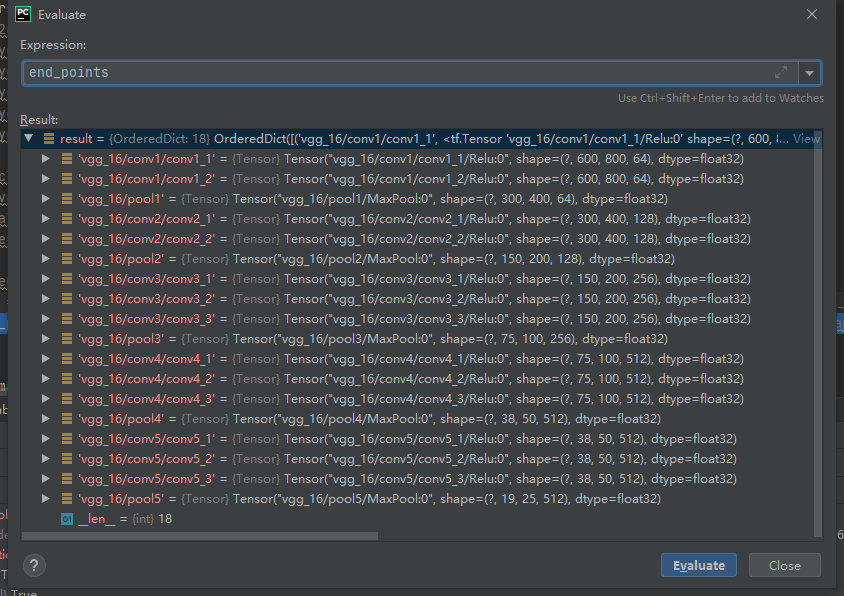Select the 'vgg_16/conv5/conv5_1' row text
This screenshot has height=596, width=844.
click(x=407, y=438)
